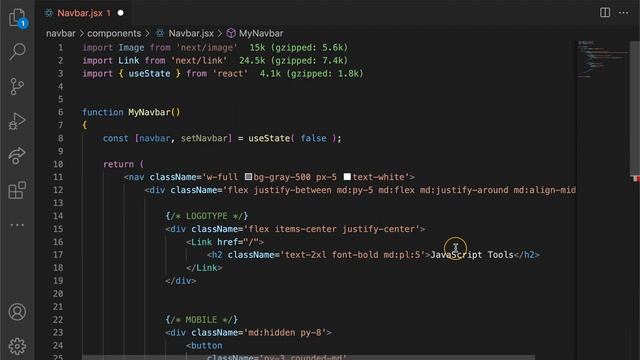Viewport: 640px width, 360px height.
Task: Click the text-white color swatch
Action: click(x=347, y=177)
